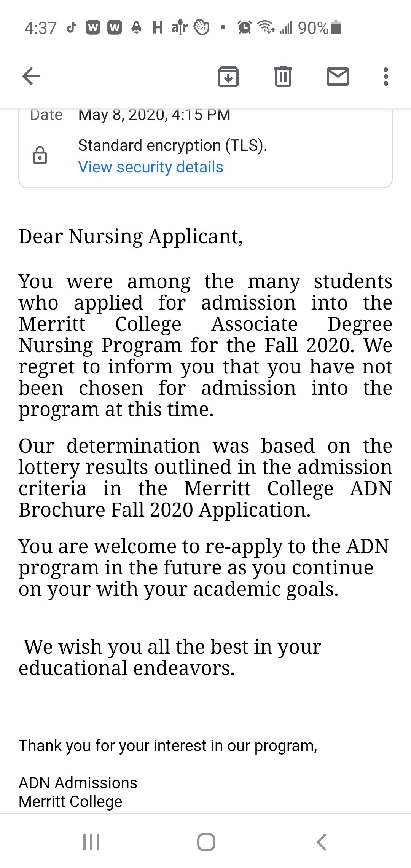411x868 pixels.
Task: Tap the Android recent apps button
Action: (91, 842)
